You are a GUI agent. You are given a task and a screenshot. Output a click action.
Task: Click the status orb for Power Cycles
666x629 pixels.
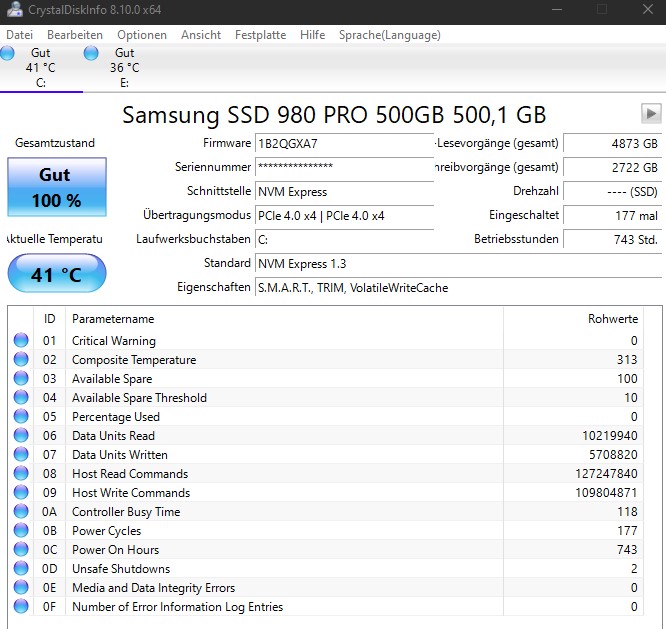coord(21,530)
